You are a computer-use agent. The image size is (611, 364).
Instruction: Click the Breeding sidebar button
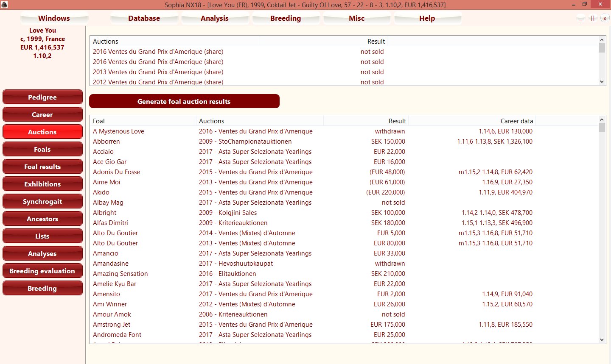click(42, 288)
